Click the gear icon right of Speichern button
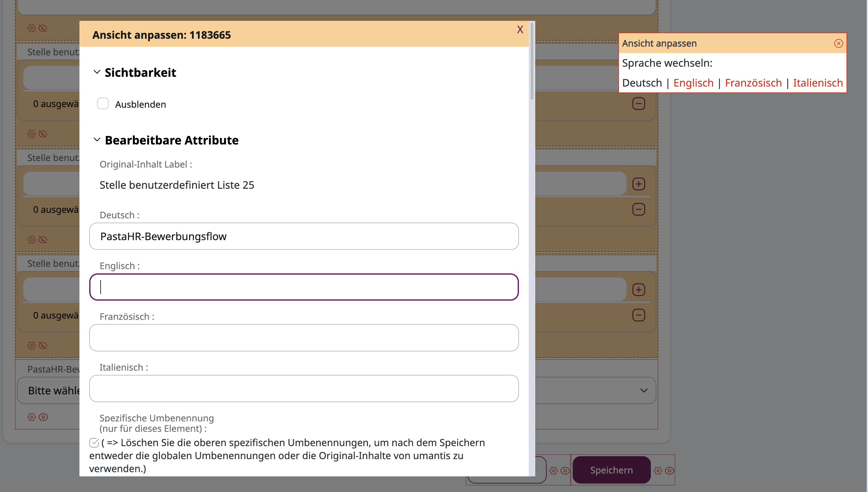The width and height of the screenshot is (868, 492). point(658,471)
